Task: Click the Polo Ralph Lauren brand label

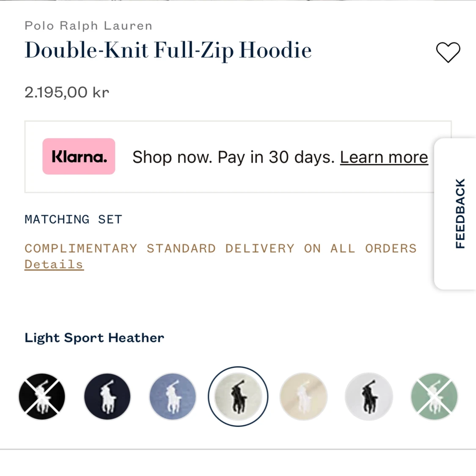Action: (x=88, y=26)
